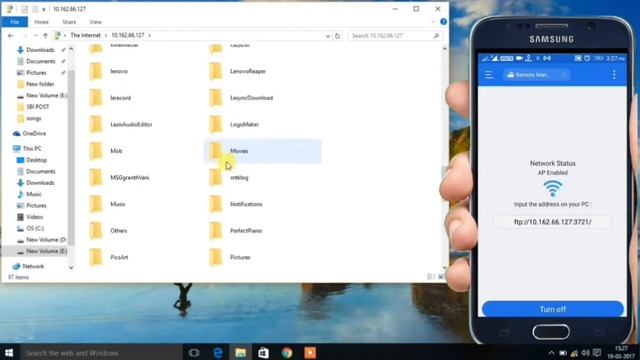Click the search magnifier icon
This screenshot has width=640, height=360.
pos(436,36)
